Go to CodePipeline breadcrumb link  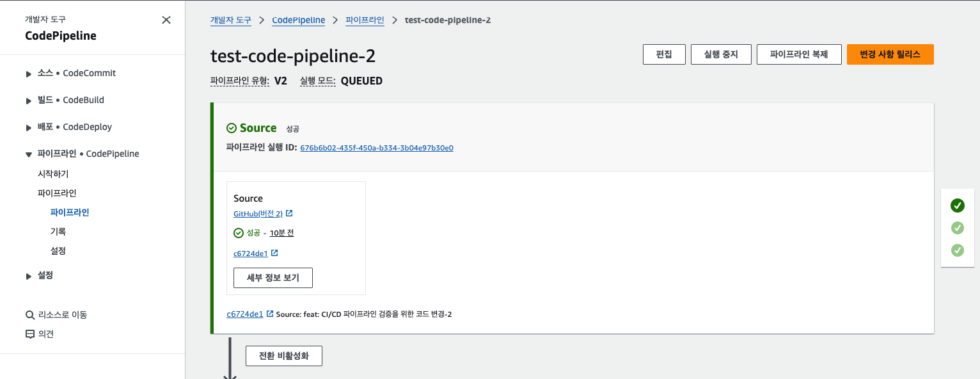pos(299,20)
